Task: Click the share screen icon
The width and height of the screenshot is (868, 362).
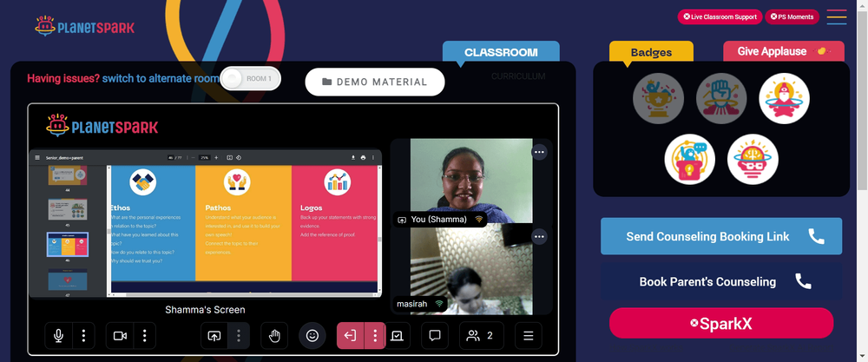Action: coord(214,335)
